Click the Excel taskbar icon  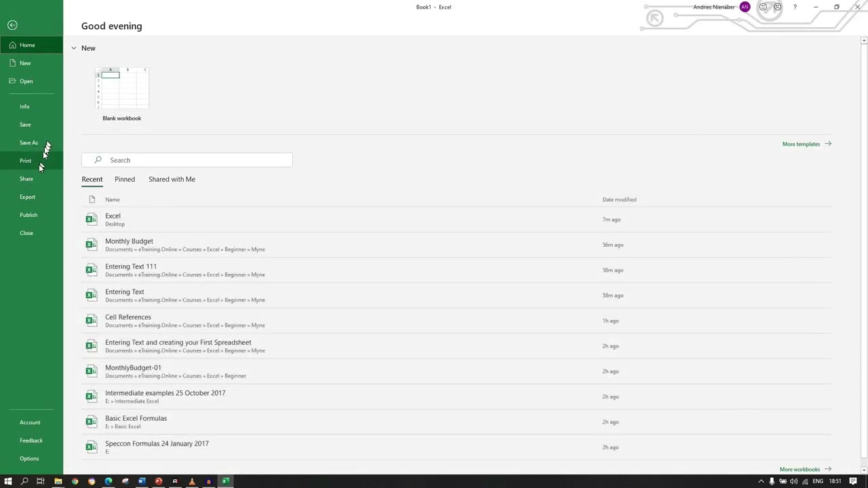pos(225,481)
